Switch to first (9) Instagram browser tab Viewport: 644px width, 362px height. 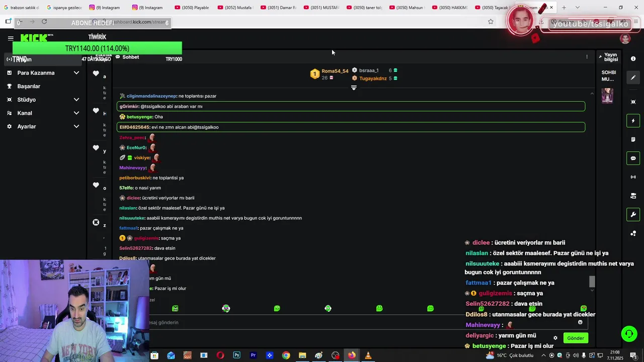(x=105, y=8)
